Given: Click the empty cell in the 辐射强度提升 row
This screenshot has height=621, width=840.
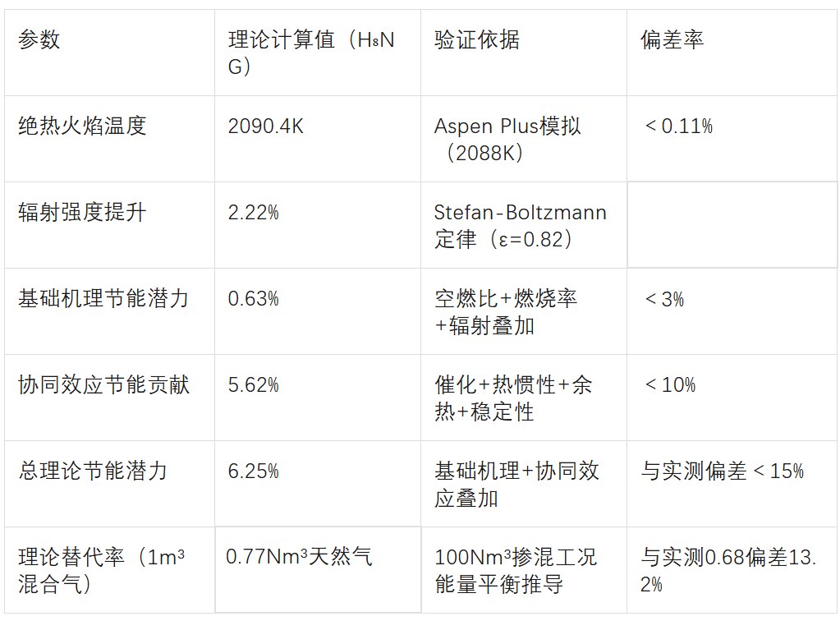Looking at the screenshot, I should (x=732, y=225).
